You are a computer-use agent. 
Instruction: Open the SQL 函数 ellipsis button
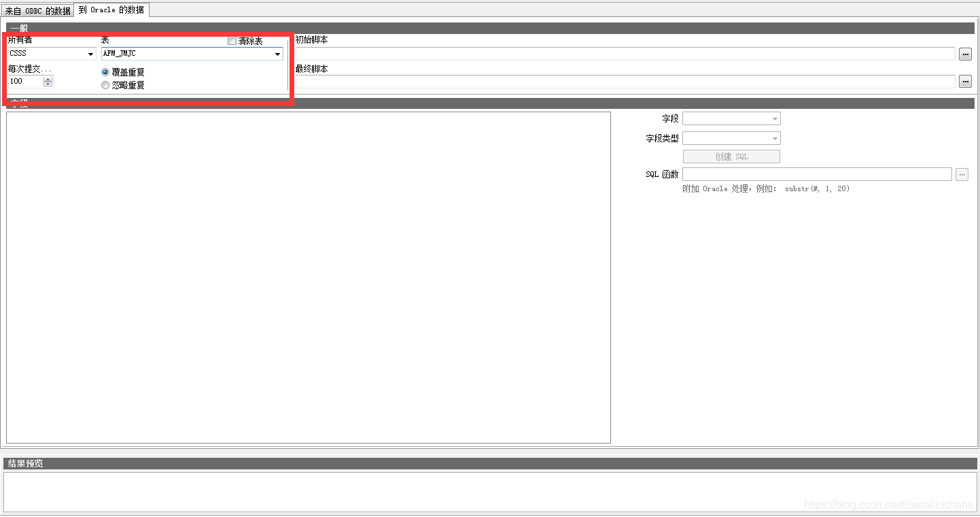pyautogui.click(x=962, y=175)
